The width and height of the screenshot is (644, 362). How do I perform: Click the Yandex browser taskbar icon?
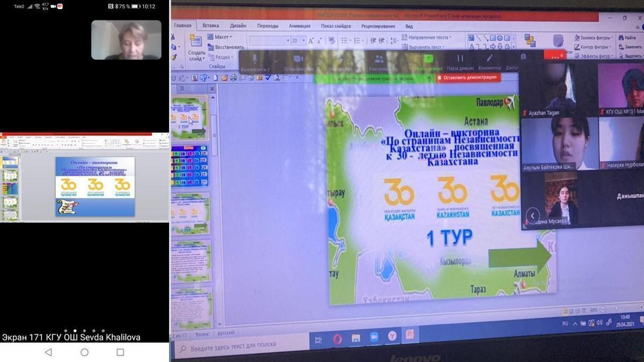tap(392, 336)
